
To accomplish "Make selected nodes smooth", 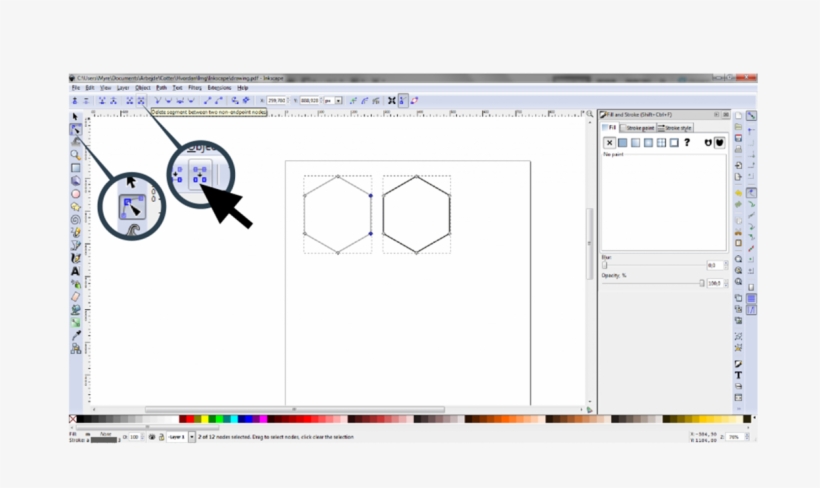I will tap(168, 100).
